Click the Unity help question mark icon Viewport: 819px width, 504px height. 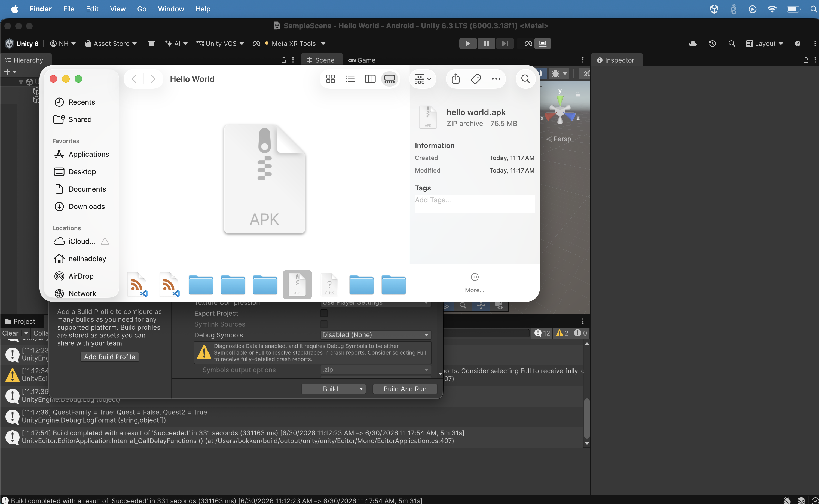point(798,44)
